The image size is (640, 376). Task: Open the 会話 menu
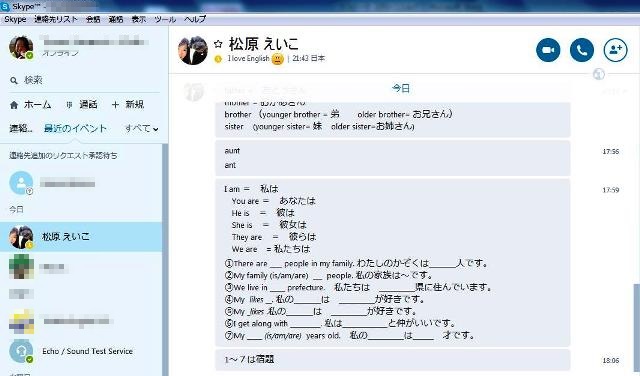(93, 19)
